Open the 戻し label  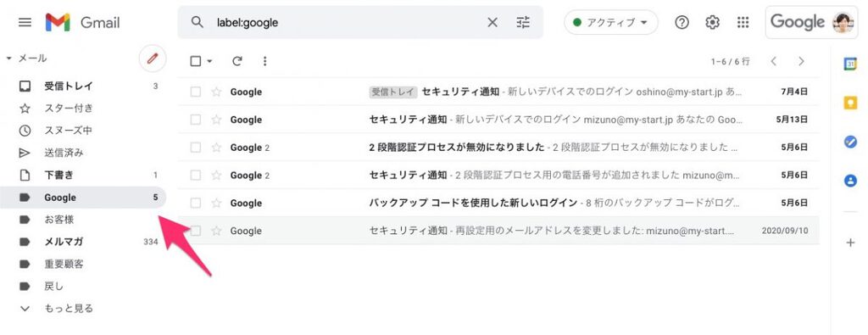(83, 287)
